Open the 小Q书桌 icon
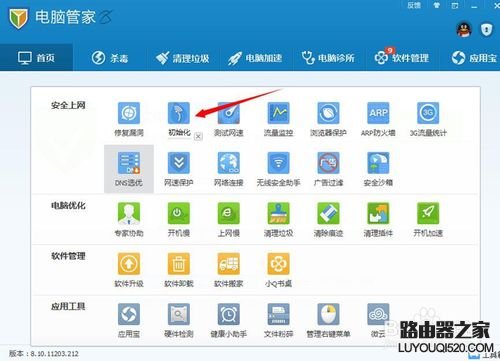Image resolution: width=500 pixels, height=361 pixels. pyautogui.click(x=278, y=264)
